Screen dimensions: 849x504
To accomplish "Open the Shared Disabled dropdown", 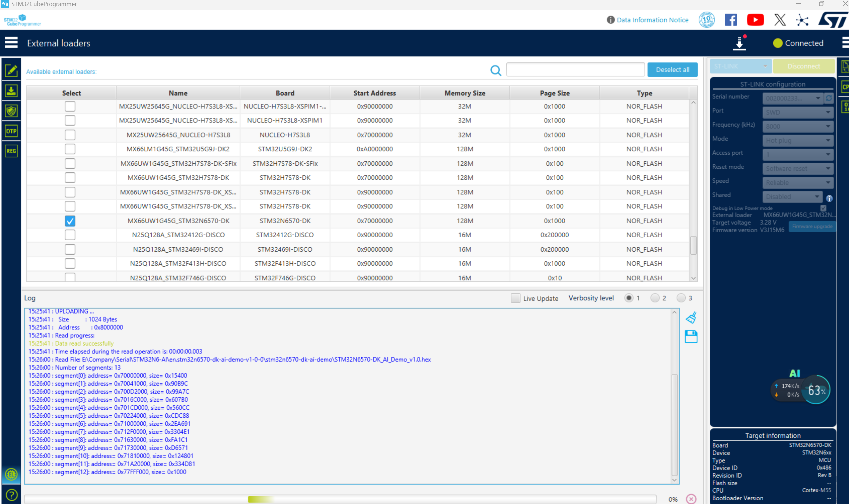I will tap(792, 197).
